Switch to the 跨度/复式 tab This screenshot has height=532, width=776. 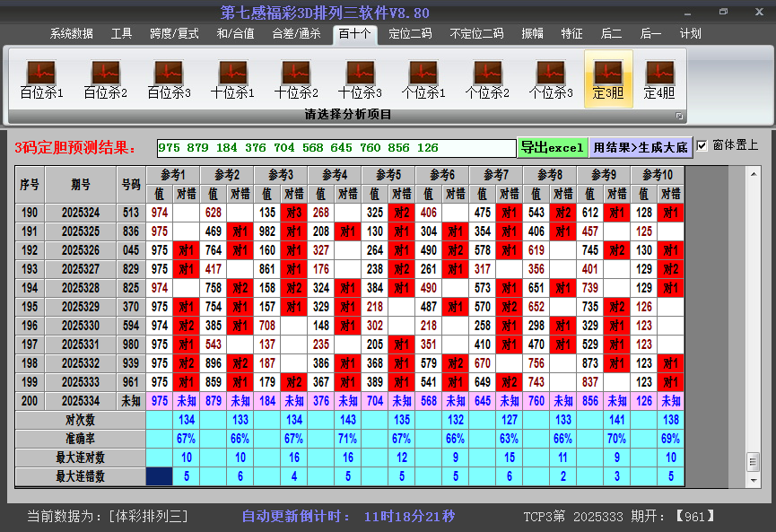[174, 33]
